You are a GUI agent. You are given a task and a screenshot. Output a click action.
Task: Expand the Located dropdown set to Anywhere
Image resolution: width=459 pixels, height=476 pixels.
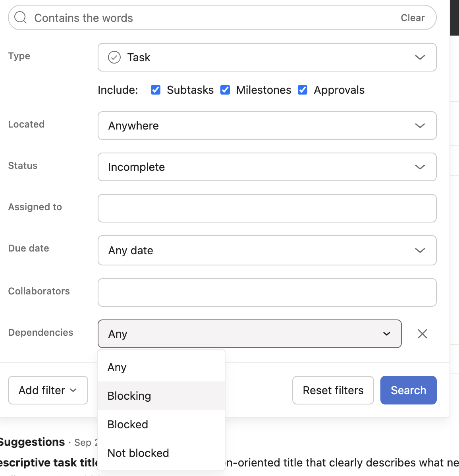(267, 126)
